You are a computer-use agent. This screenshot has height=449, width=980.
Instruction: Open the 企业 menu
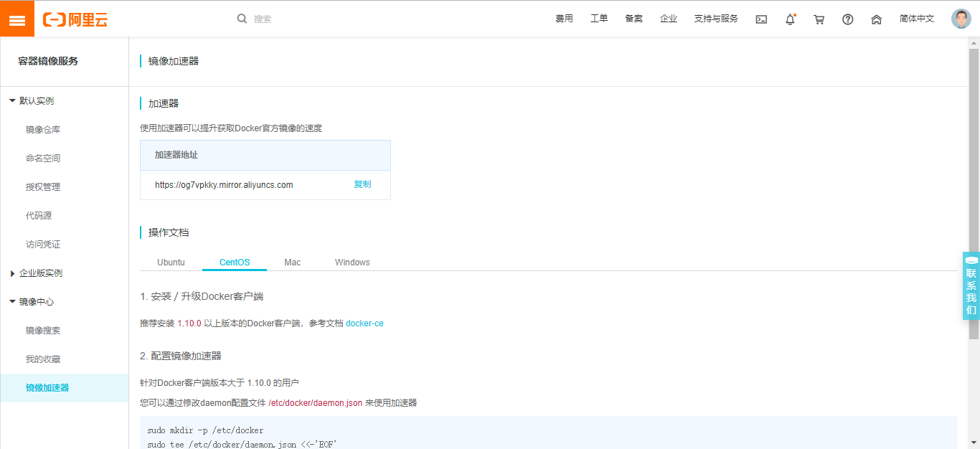coord(669,19)
